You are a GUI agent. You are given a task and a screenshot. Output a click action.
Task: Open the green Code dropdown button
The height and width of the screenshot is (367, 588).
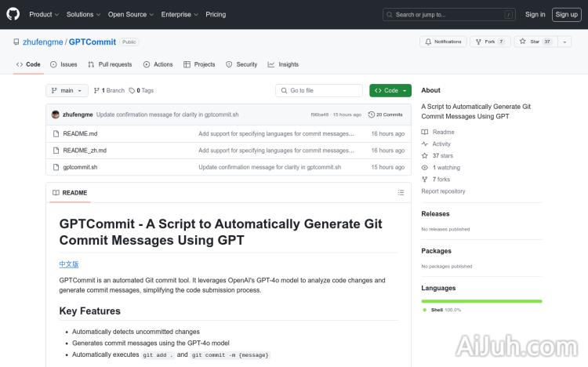point(390,90)
